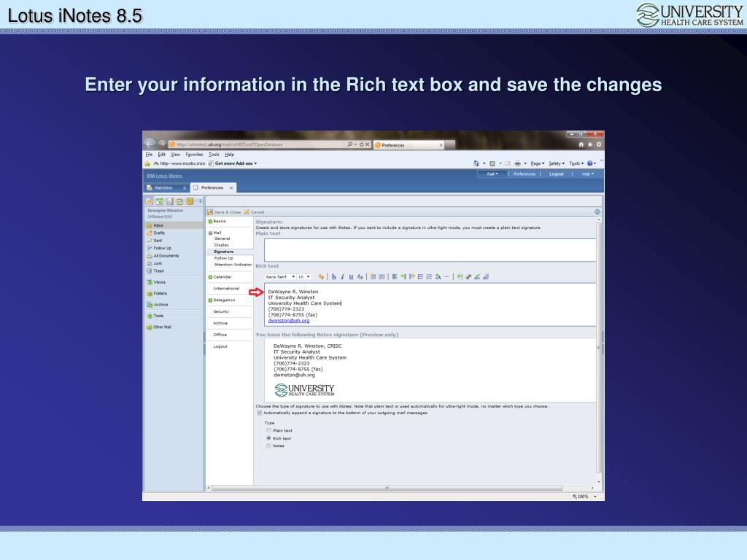Open the font size 10 dropdown
The width and height of the screenshot is (747, 560).
(x=304, y=276)
